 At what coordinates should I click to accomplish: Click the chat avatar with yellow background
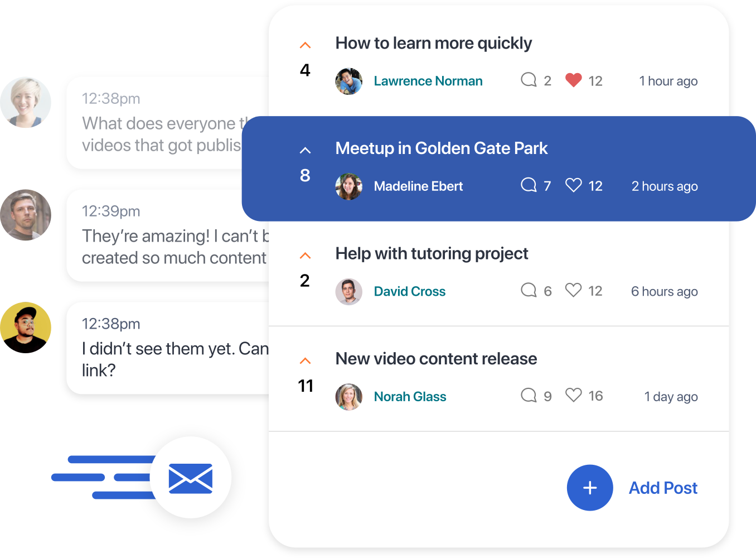pyautogui.click(x=26, y=328)
